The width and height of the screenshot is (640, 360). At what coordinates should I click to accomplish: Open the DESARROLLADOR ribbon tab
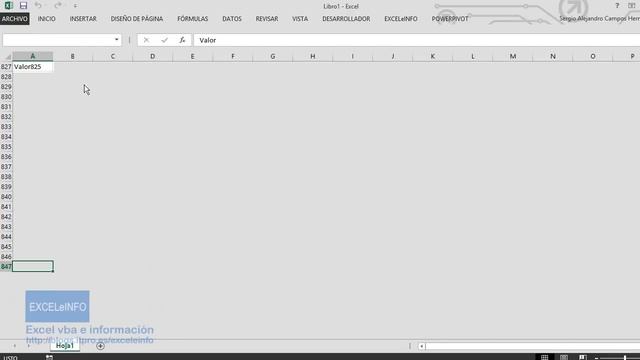pyautogui.click(x=346, y=19)
